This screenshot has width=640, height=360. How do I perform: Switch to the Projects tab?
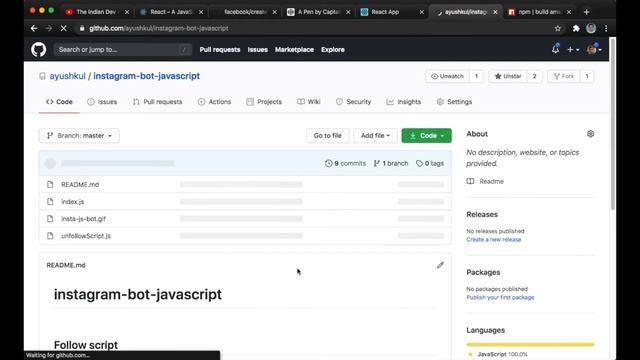pos(264,102)
